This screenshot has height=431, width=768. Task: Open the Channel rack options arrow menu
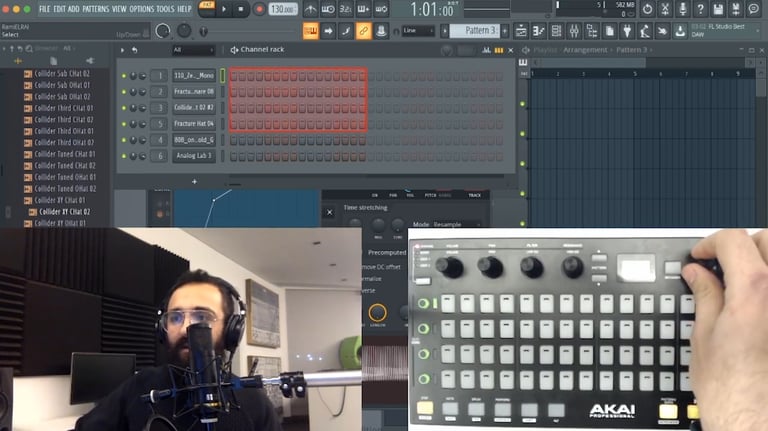pos(122,50)
